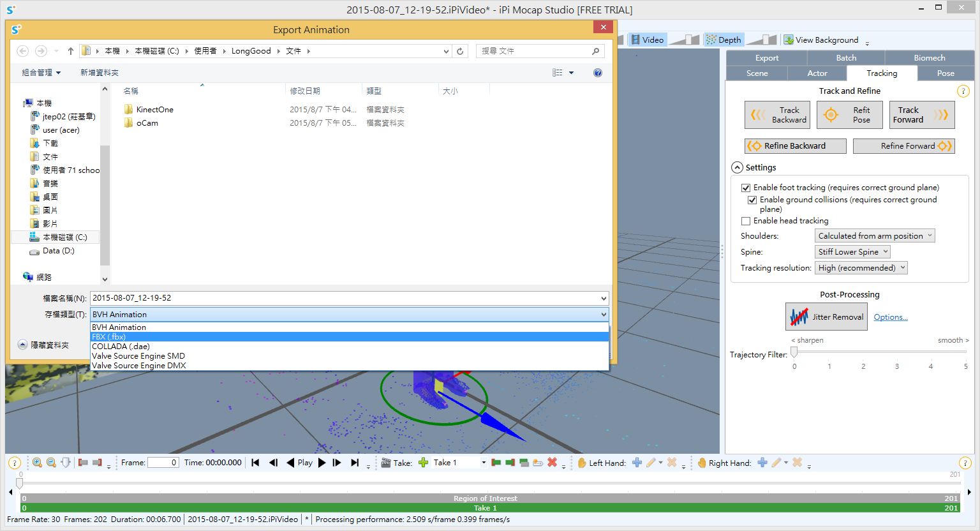Click the Refit Pose button
This screenshot has width=980, height=531.
coord(849,115)
